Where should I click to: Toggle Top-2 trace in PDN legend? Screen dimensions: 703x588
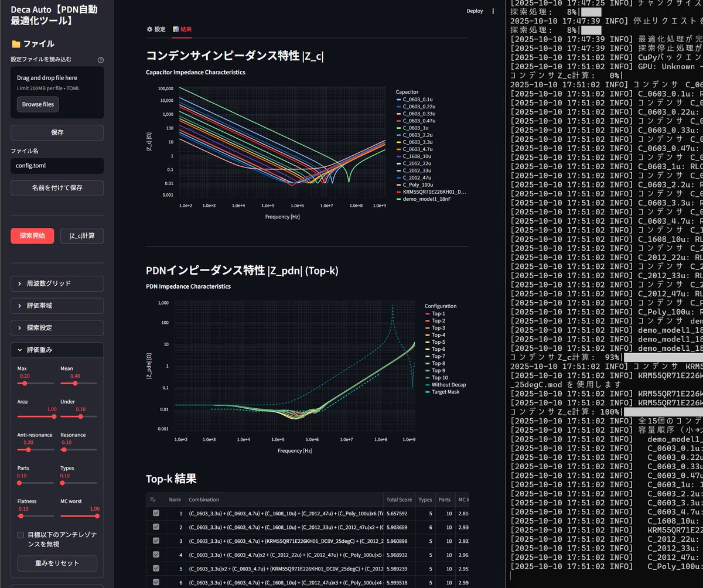coord(435,321)
